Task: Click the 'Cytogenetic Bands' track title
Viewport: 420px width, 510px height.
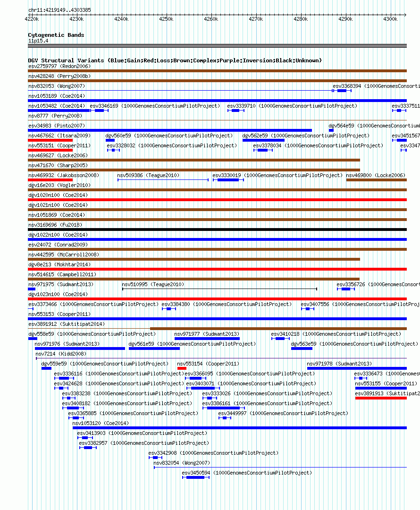Action: point(56,35)
